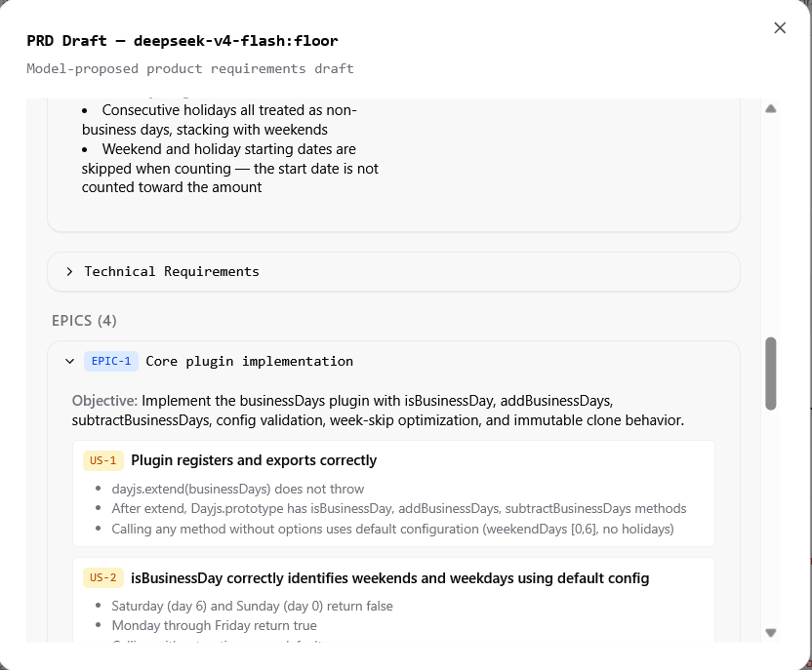Click the PRD Draft dialog title

tap(183, 41)
